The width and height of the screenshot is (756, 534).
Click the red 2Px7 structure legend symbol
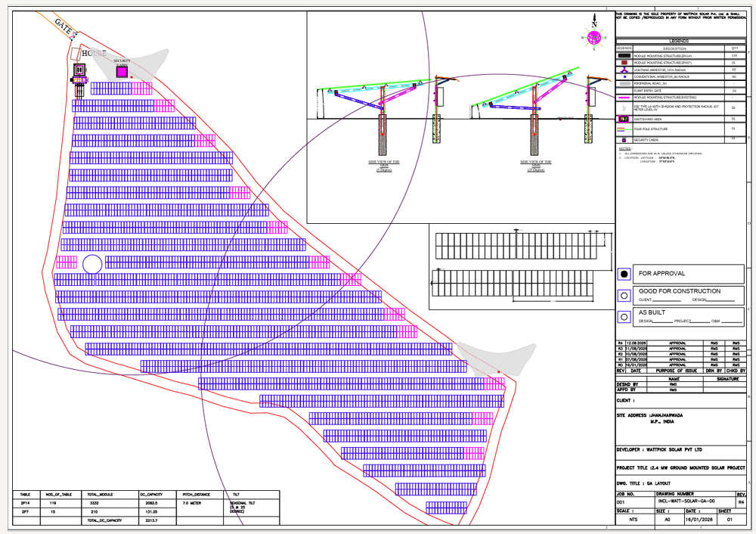[624, 63]
